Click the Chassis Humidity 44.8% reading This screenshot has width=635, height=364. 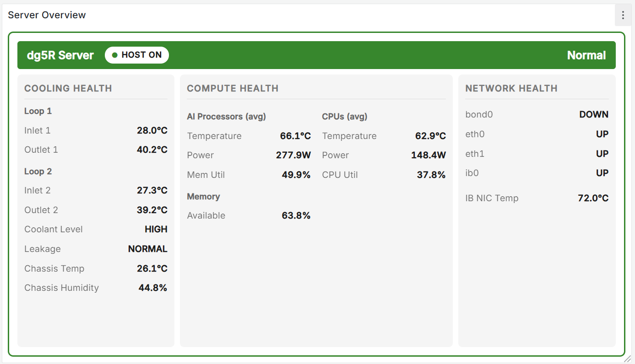pos(152,288)
